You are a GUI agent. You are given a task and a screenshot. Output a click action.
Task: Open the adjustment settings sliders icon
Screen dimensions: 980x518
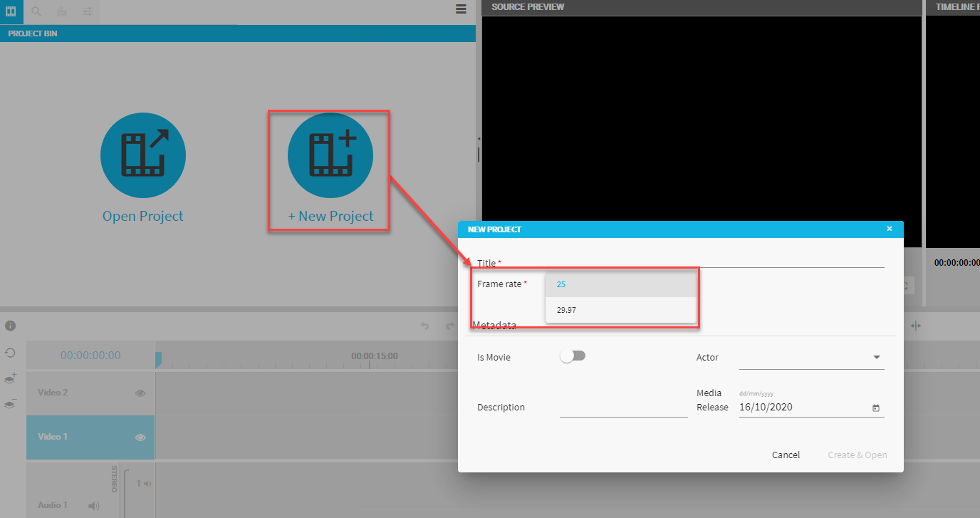pyautogui.click(x=87, y=11)
